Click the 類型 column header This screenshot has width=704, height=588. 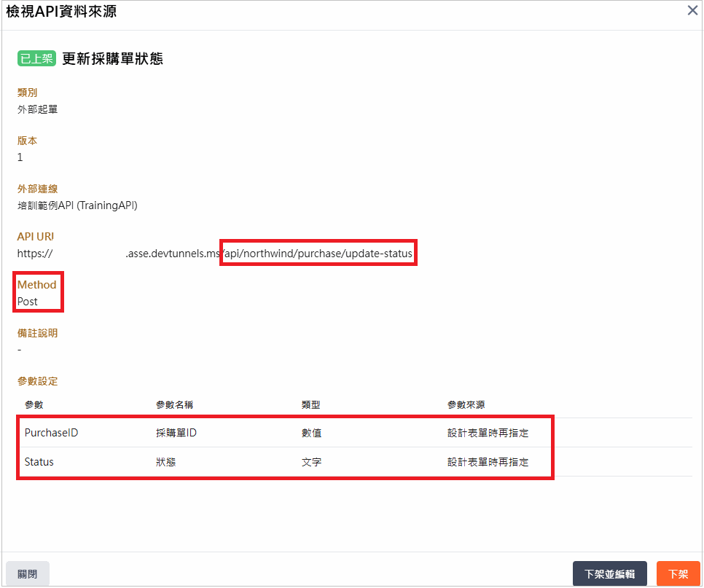click(311, 405)
